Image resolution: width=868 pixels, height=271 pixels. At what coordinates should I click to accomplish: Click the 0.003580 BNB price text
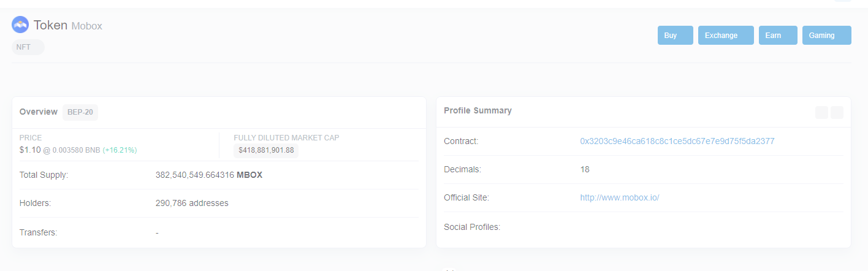pyautogui.click(x=76, y=150)
